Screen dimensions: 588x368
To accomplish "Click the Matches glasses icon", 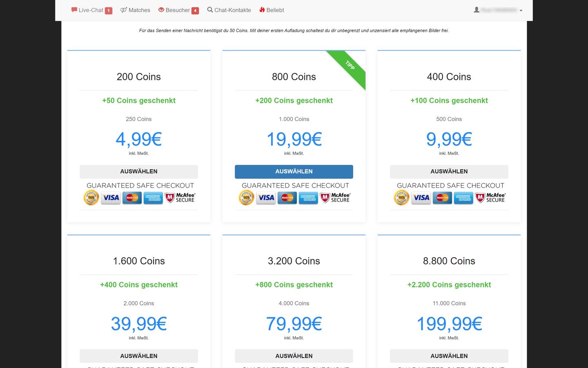I will click(123, 10).
